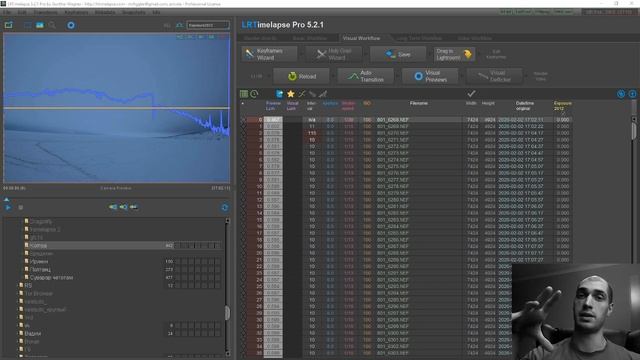
Task: Click the first blue circular icon above the table's scrollbar
Action: [x=621, y=94]
